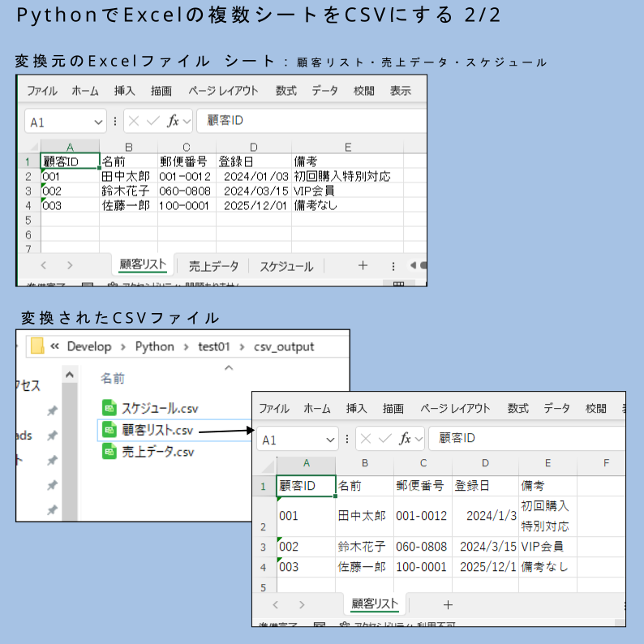This screenshot has width=644, height=644.
Task: Open 数式 tab in upper Excel window
Action: 286,91
